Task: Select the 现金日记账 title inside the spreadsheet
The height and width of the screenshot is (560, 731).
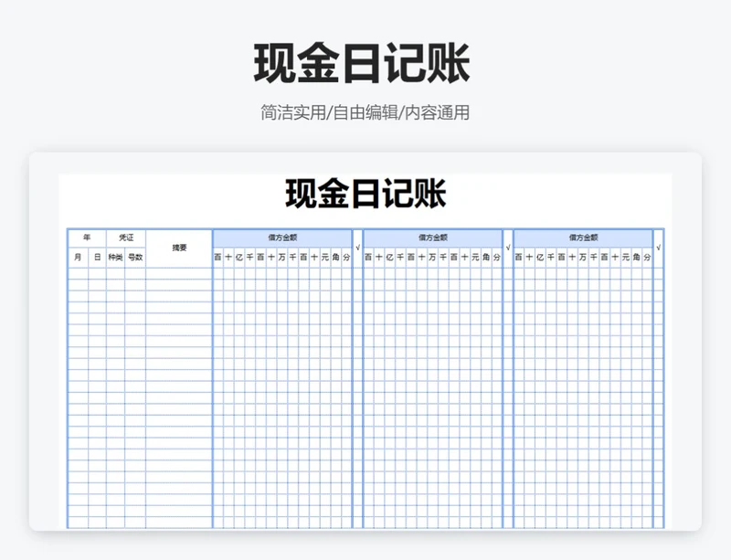Action: click(x=365, y=195)
